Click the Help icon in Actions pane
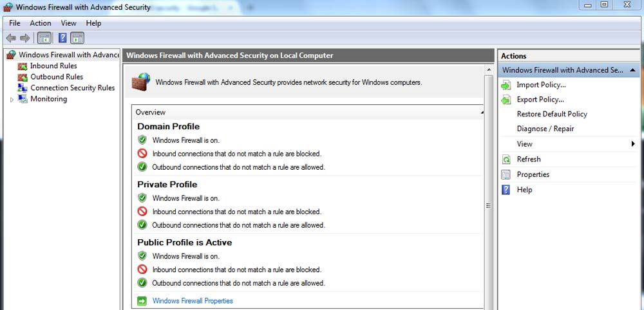 (506, 190)
